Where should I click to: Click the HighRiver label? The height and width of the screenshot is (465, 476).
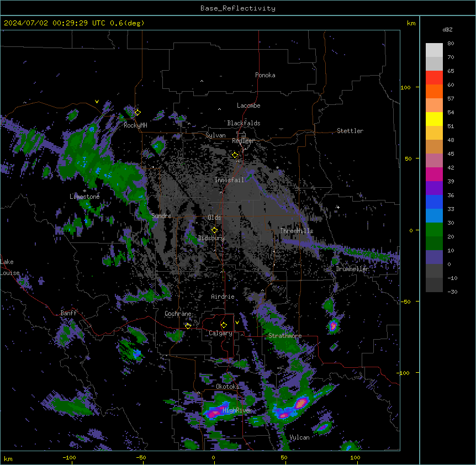click(237, 410)
